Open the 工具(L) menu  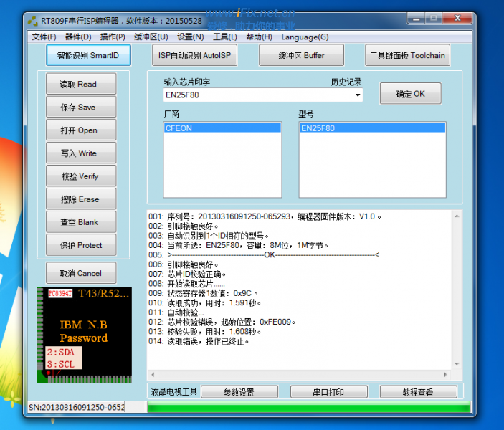225,37
